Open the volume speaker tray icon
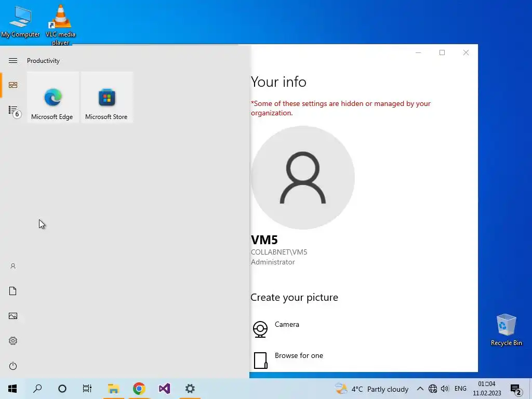Image resolution: width=532 pixels, height=399 pixels. 445,389
